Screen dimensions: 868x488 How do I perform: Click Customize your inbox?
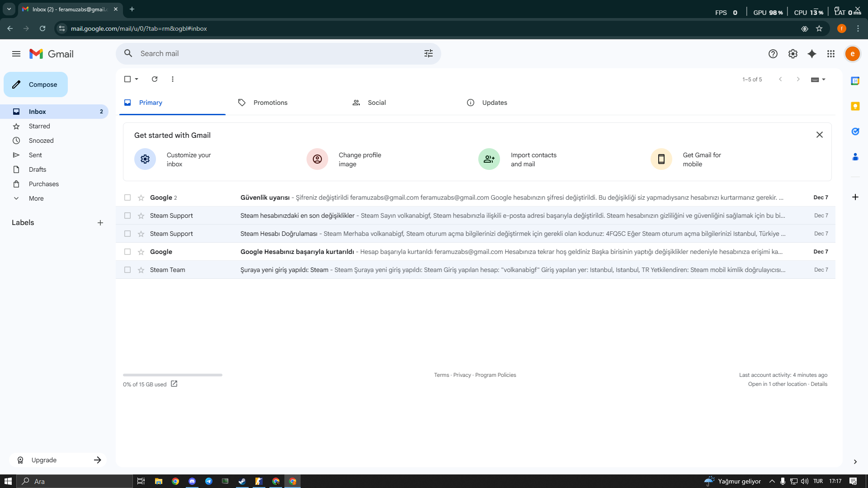(x=173, y=159)
